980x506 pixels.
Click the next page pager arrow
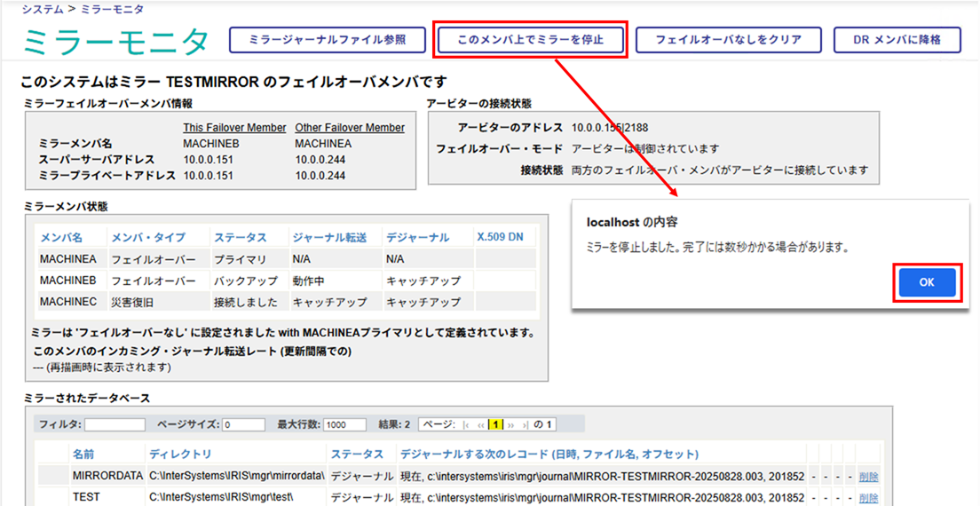coord(511,425)
